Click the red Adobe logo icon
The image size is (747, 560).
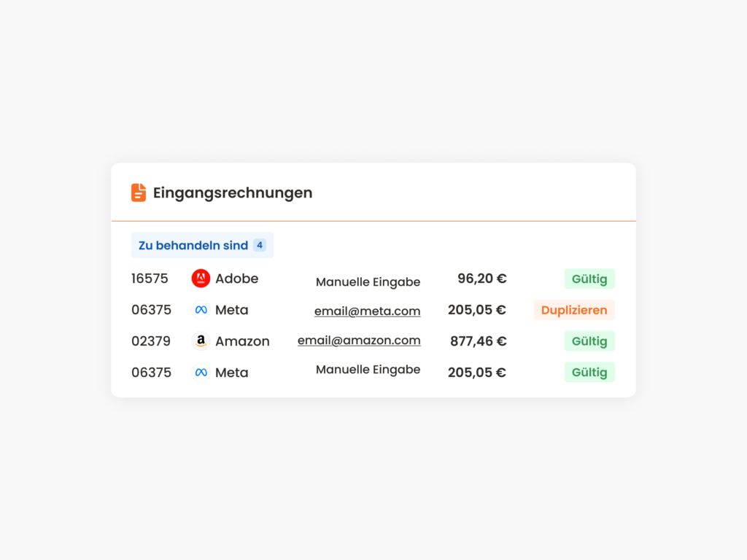coord(201,279)
